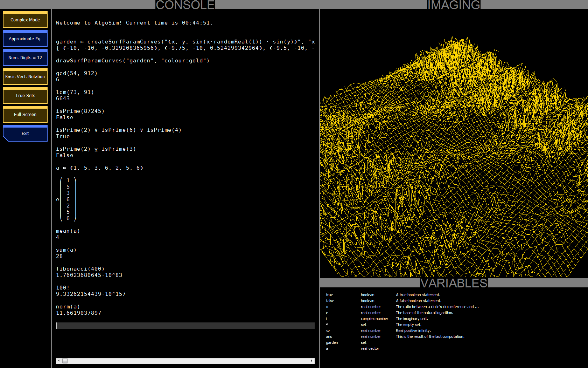588x368 pixels.
Task: Toggle the Approximate Eq. button
Action: coord(25,39)
